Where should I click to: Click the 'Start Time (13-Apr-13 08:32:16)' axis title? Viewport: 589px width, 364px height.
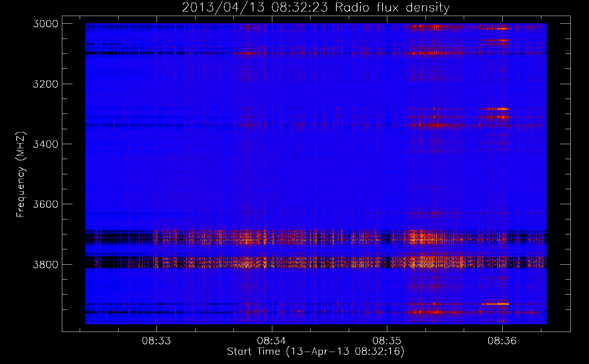pos(316,352)
